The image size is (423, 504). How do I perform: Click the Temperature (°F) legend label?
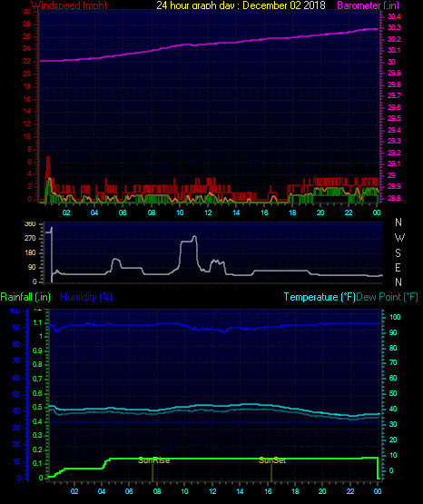pos(320,297)
